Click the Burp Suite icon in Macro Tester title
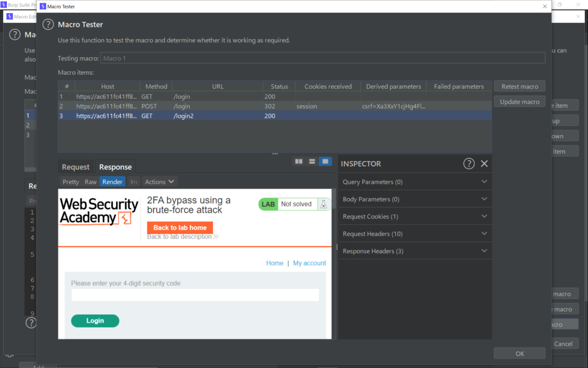The height and width of the screenshot is (368, 588). tap(43, 7)
